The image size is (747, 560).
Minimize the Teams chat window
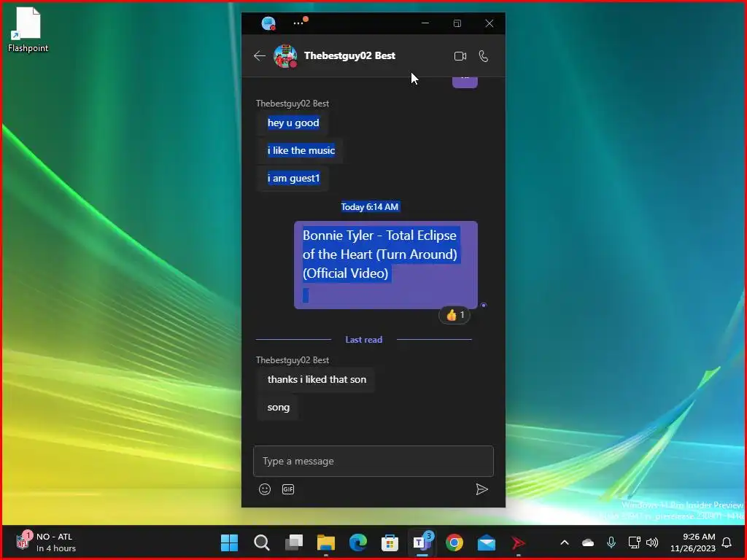[425, 23]
